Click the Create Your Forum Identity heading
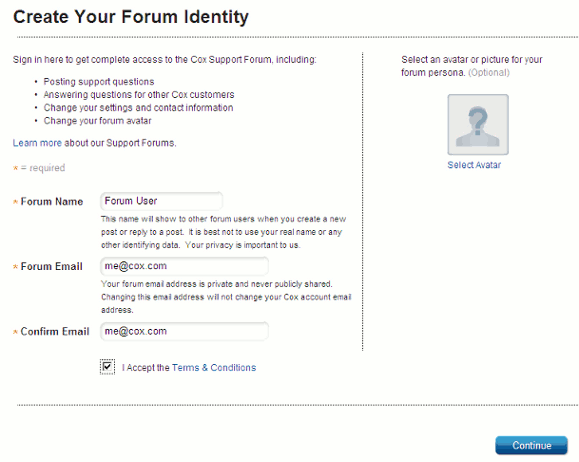 point(131,17)
